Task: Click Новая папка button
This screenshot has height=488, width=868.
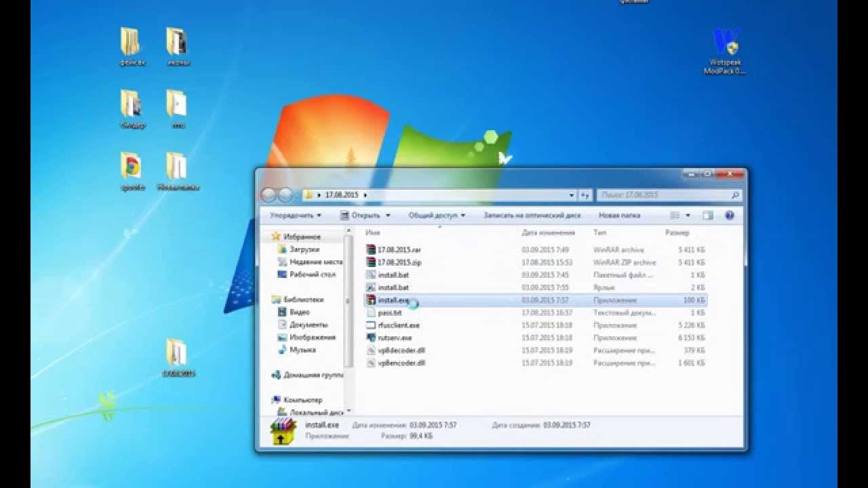Action: [x=619, y=216]
